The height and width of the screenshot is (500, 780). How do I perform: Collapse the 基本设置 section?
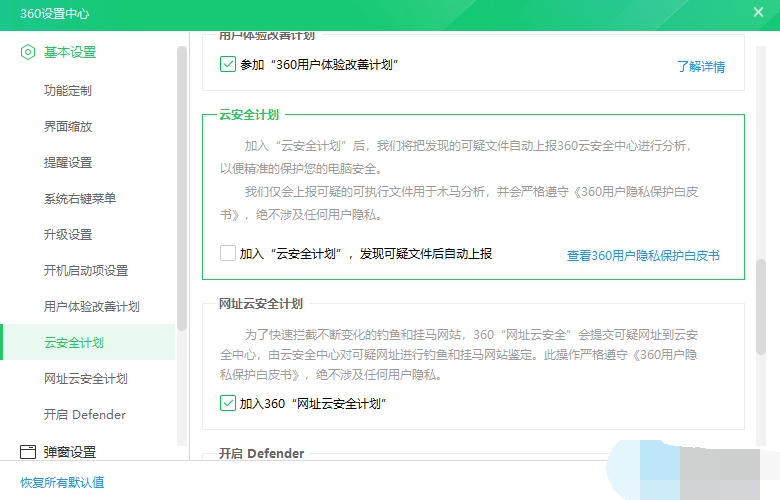click(x=70, y=52)
